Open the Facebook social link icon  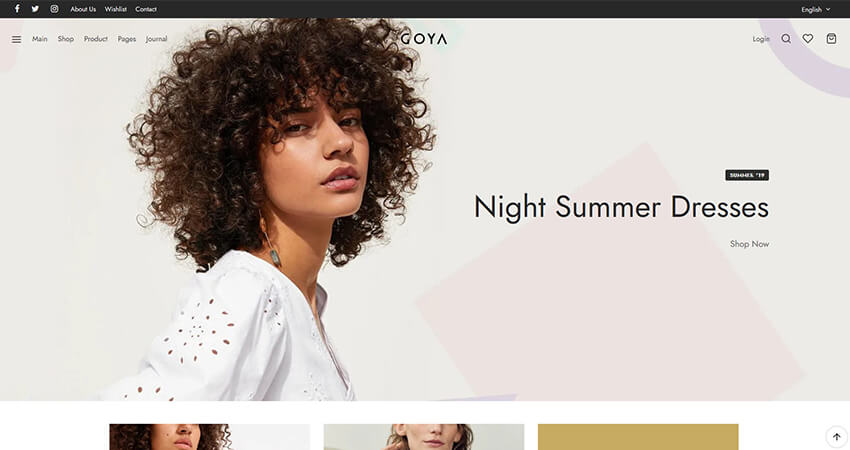click(x=17, y=9)
